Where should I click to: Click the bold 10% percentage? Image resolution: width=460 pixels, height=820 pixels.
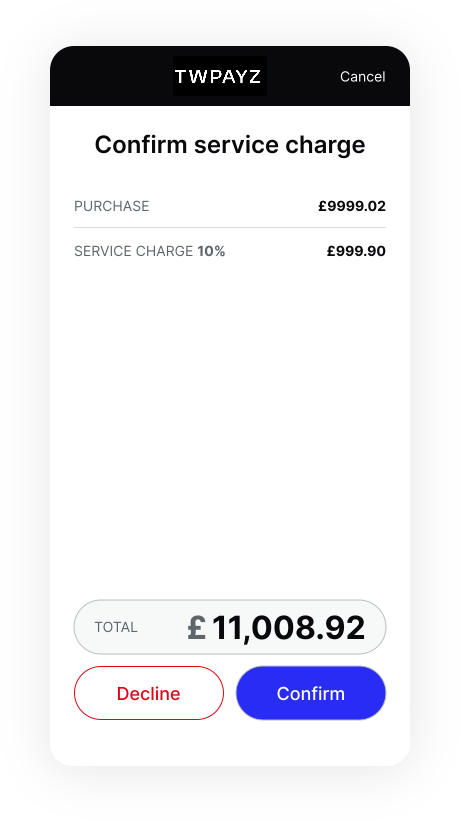[x=211, y=251]
